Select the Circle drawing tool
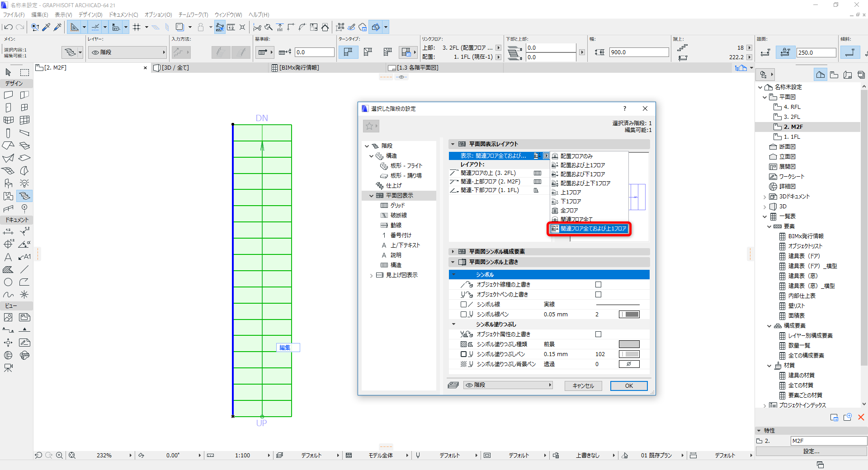 coord(8,282)
